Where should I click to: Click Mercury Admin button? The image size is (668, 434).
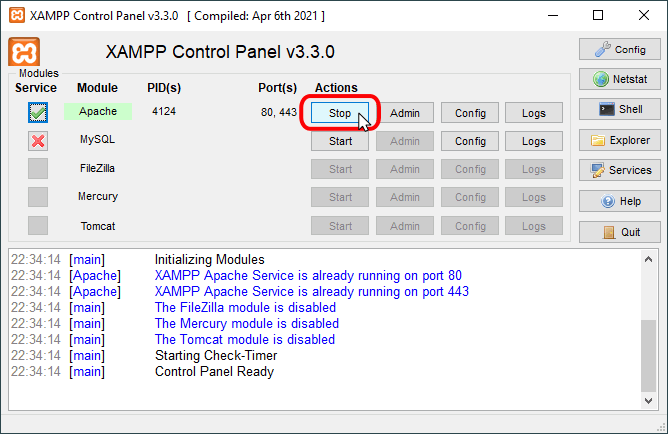(x=405, y=197)
